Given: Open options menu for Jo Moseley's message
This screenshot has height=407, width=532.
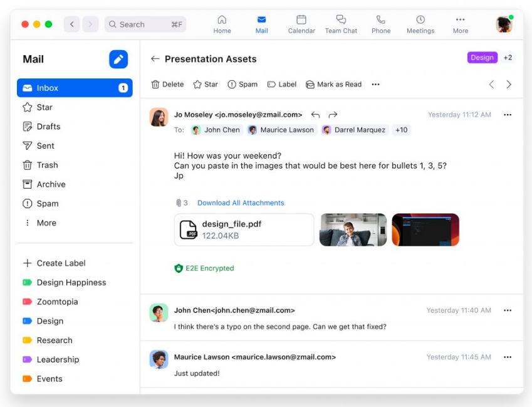Looking at the screenshot, I should (508, 115).
